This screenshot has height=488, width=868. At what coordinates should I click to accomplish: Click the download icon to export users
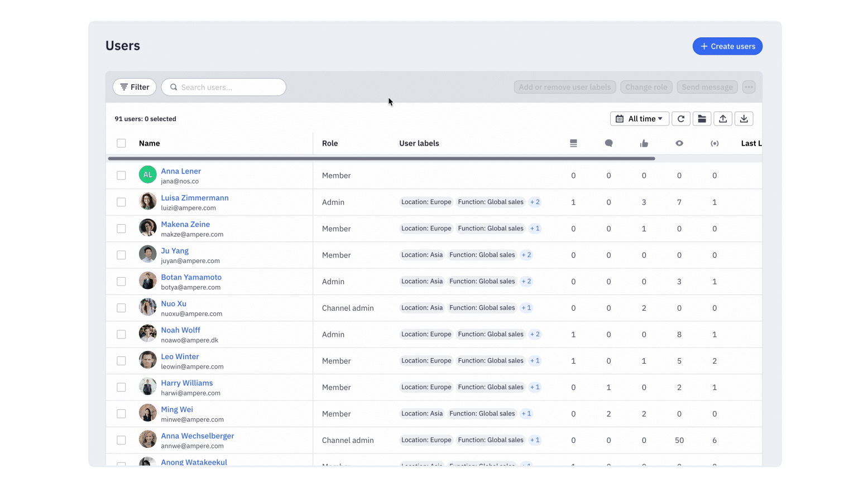[744, 118]
